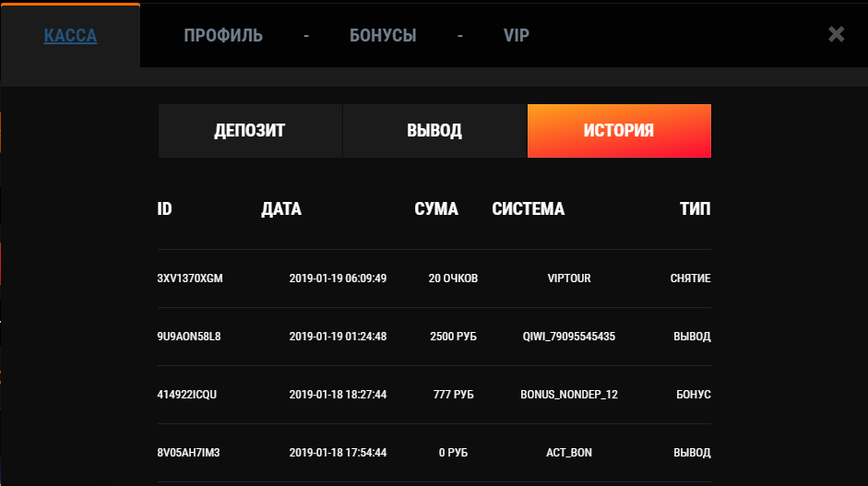Click the ТИП column header
Image resolution: width=868 pixels, height=486 pixels.
695,209
